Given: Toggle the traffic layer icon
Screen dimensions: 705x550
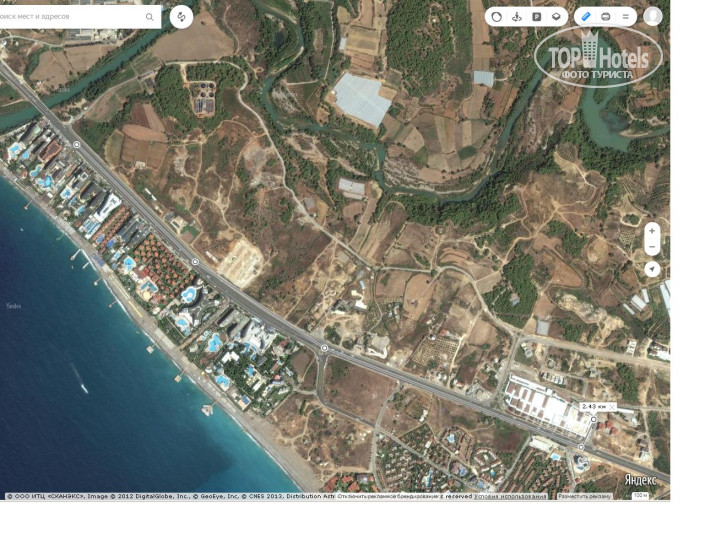Looking at the screenshot, I should pos(497,16).
